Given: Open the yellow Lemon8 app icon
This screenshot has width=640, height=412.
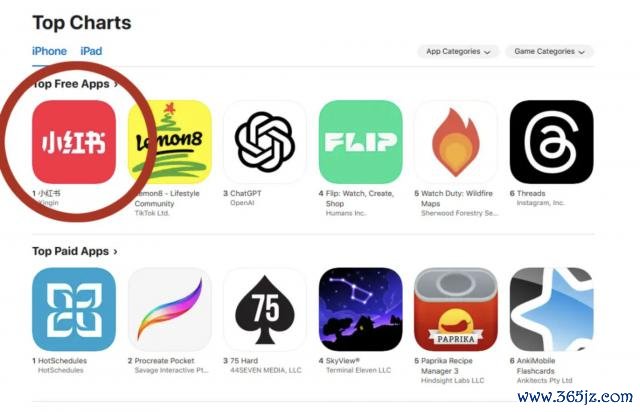Looking at the screenshot, I should (x=170, y=142).
